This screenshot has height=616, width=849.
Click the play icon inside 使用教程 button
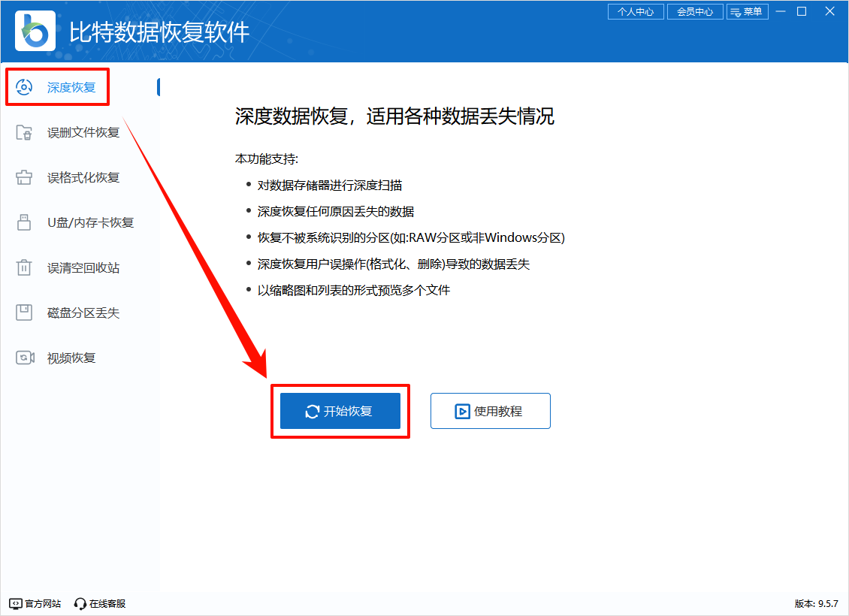tap(464, 411)
